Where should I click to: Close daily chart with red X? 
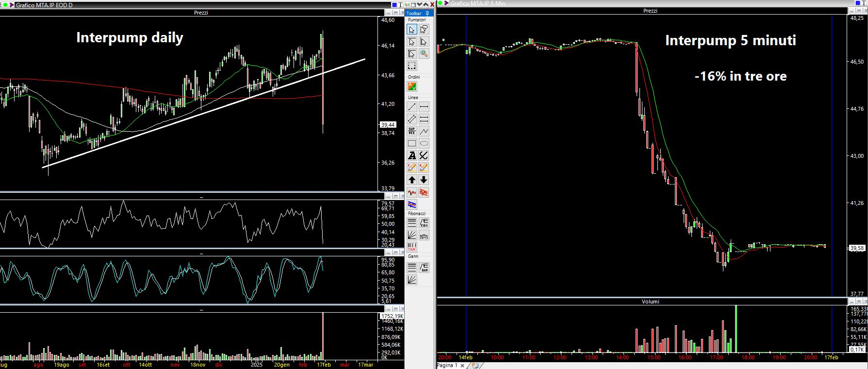coord(432,4)
